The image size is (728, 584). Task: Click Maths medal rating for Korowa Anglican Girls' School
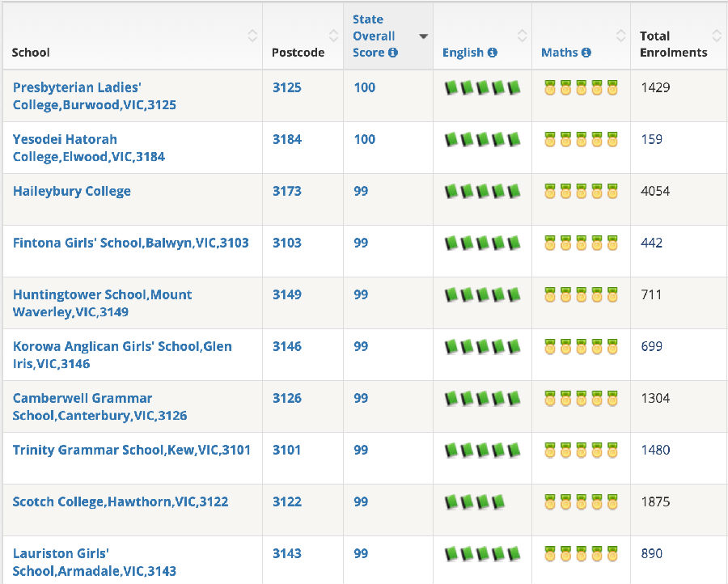pos(582,346)
